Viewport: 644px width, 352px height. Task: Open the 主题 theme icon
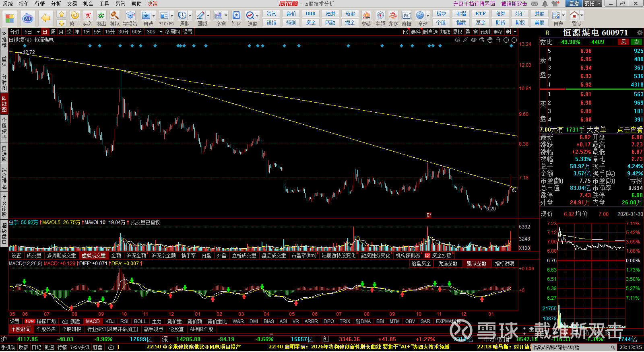click(380, 15)
